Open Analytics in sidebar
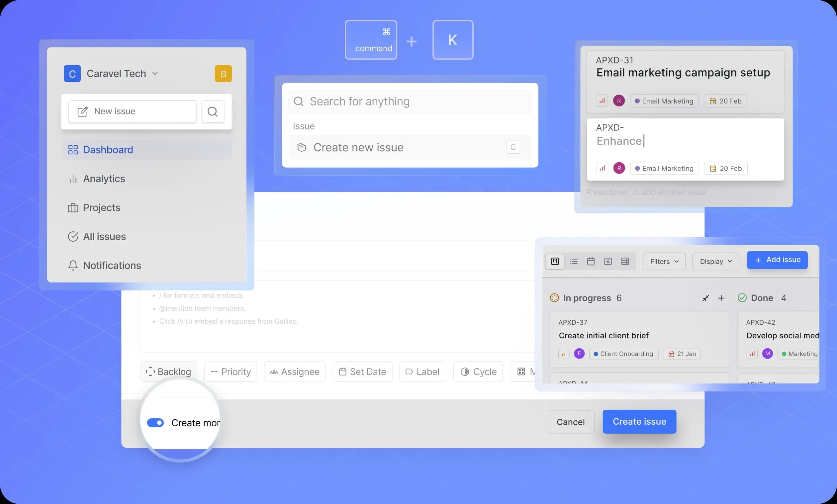Image resolution: width=837 pixels, height=504 pixels. pyautogui.click(x=104, y=179)
